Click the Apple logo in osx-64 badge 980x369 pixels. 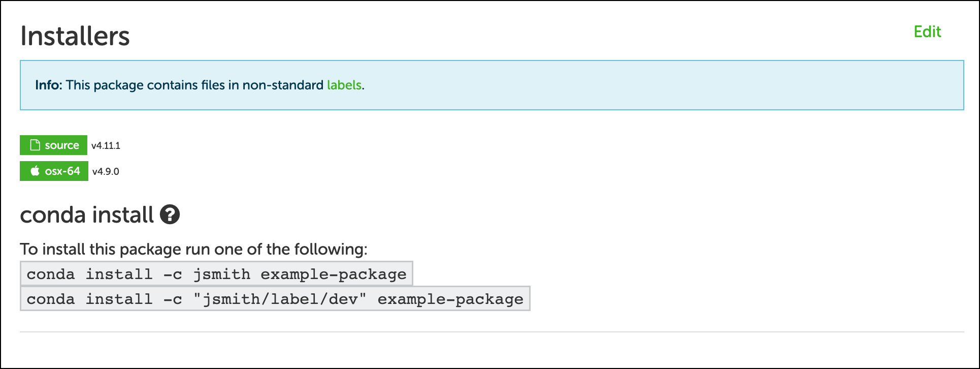(35, 171)
